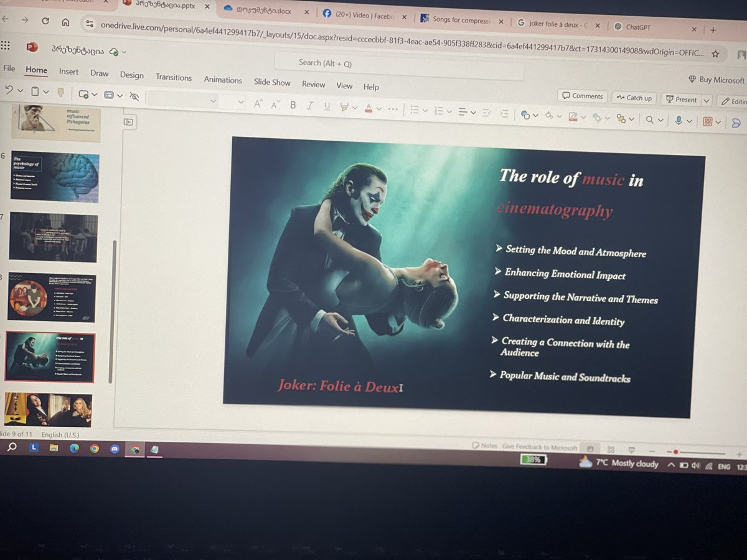Open the File menu
The width and height of the screenshot is (747, 560).
[x=9, y=68]
